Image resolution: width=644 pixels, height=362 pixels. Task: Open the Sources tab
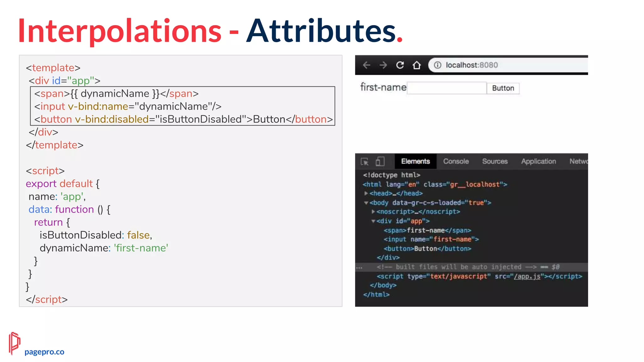(x=495, y=162)
